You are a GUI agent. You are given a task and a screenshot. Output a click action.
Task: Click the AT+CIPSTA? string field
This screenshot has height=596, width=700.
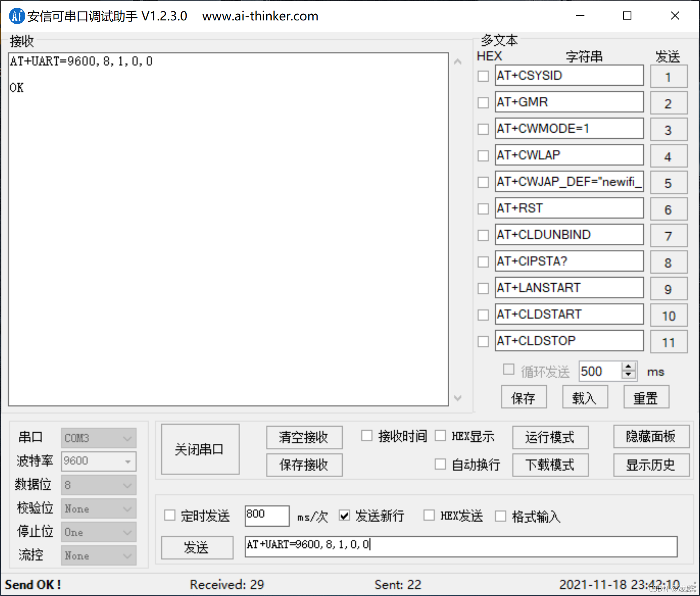coord(569,261)
